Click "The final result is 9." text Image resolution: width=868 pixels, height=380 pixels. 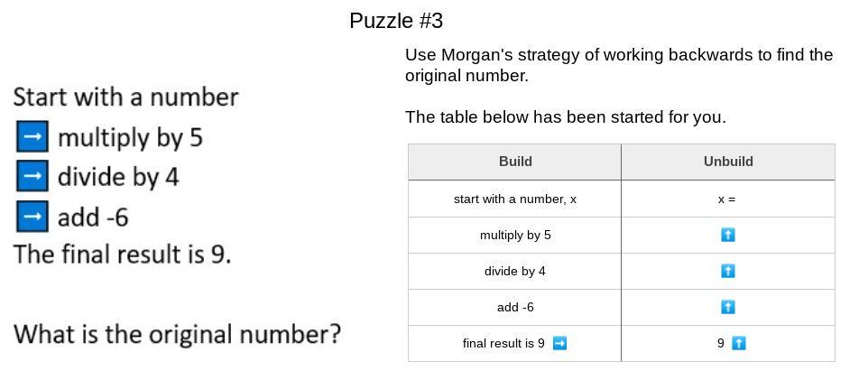point(123,255)
